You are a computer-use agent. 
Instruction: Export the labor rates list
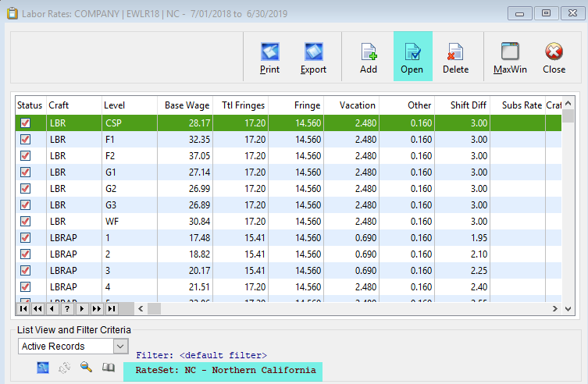tap(313, 58)
